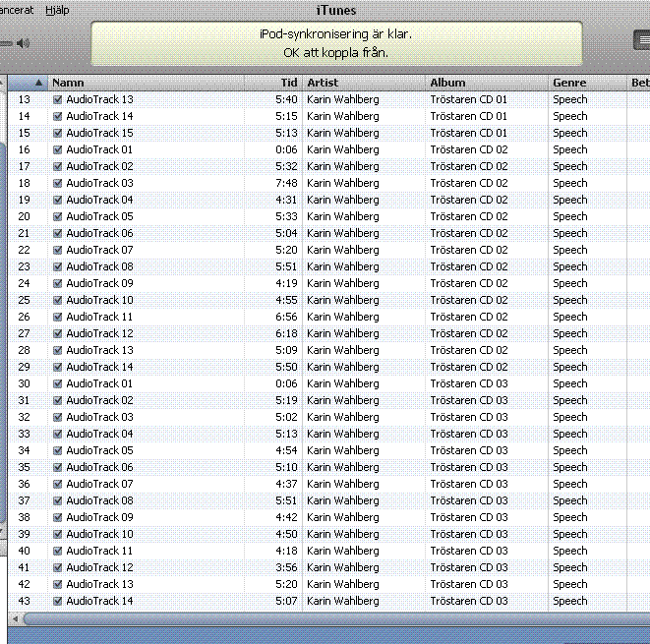Image resolution: width=650 pixels, height=644 pixels.
Task: Select AudioTrack 09 in row 38
Action: click(x=99, y=517)
